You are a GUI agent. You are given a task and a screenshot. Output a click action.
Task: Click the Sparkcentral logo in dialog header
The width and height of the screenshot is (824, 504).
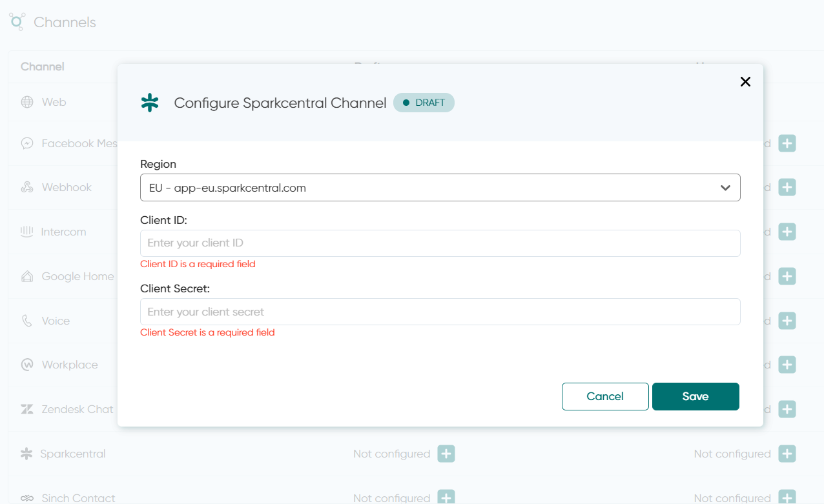point(150,103)
